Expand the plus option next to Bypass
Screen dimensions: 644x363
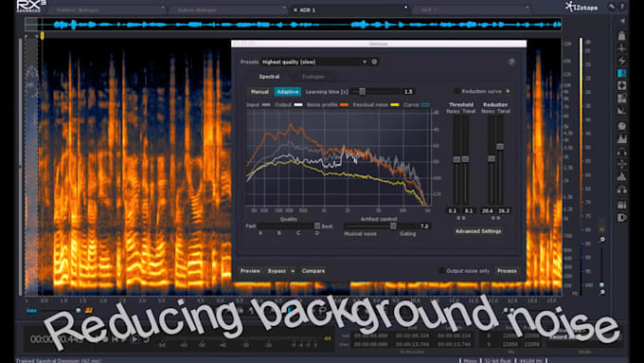pyautogui.click(x=293, y=271)
